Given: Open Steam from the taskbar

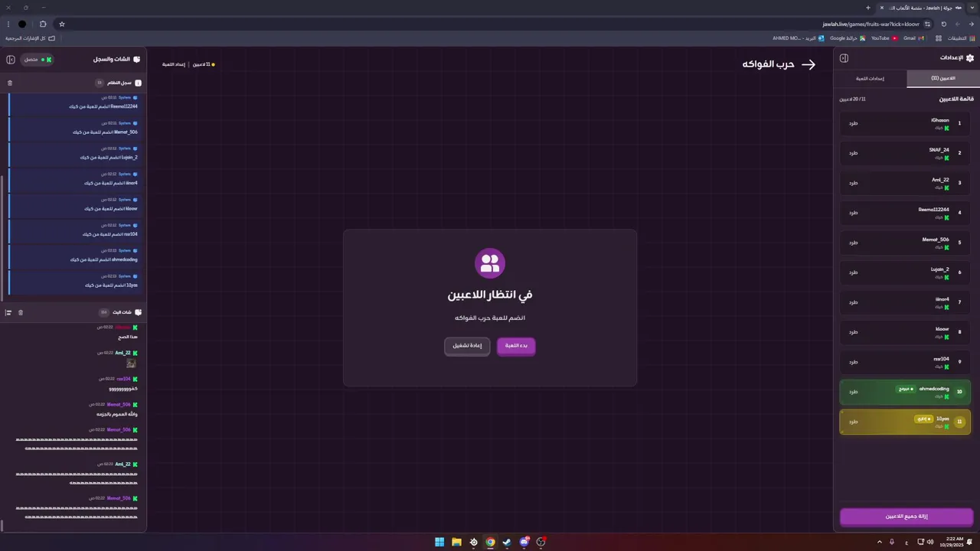Looking at the screenshot, I should tap(507, 542).
